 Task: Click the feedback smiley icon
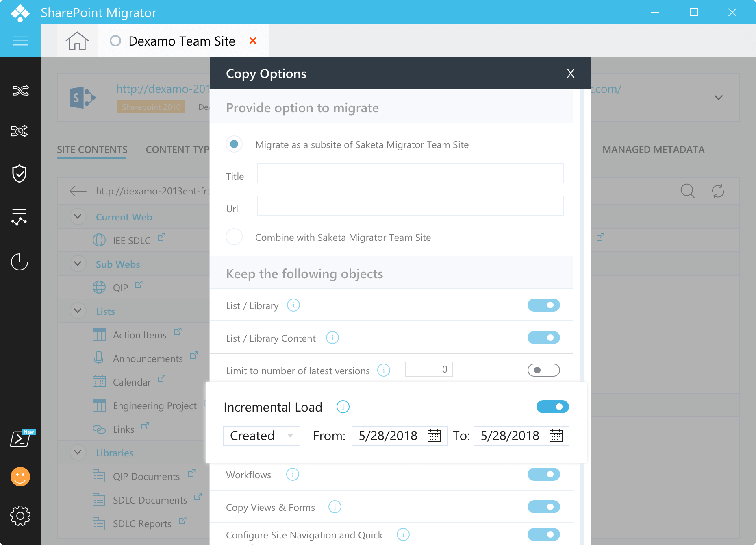click(20, 476)
